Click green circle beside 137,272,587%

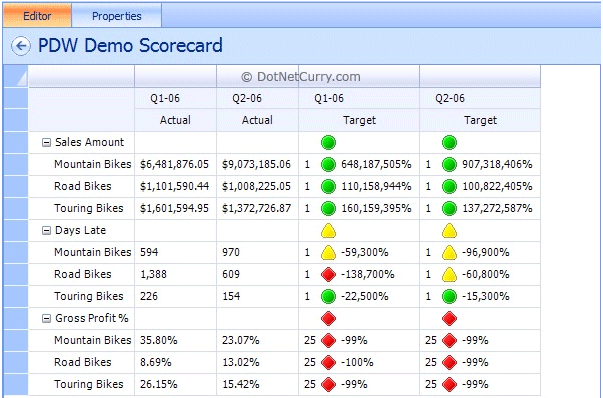pyautogui.click(x=449, y=208)
